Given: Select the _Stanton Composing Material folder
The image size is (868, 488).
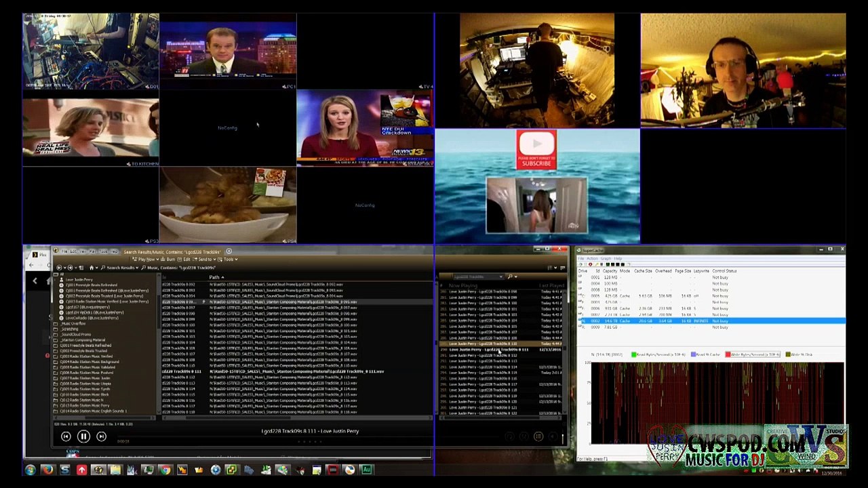Looking at the screenshot, I should (x=83, y=340).
